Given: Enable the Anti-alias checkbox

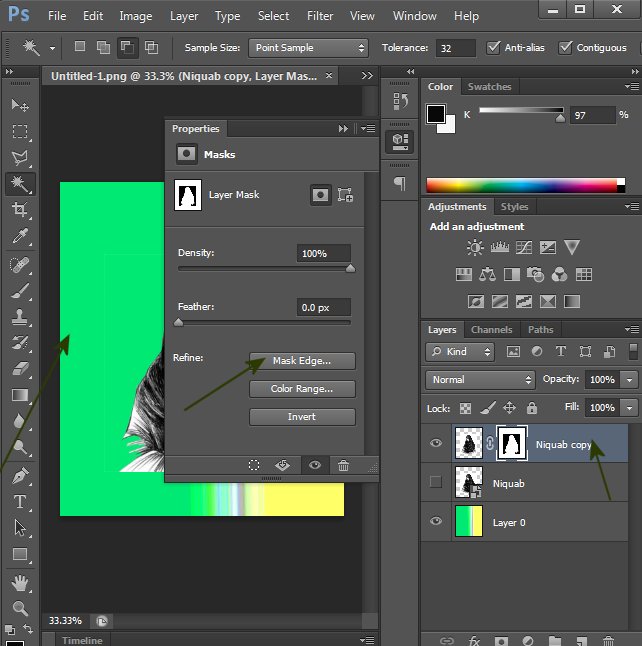Looking at the screenshot, I should click(x=493, y=48).
